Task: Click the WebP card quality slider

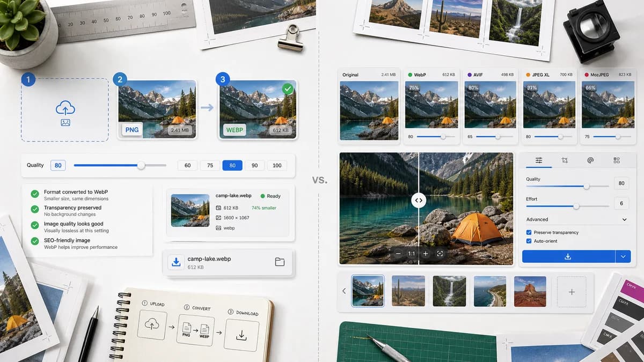Action: point(436,137)
